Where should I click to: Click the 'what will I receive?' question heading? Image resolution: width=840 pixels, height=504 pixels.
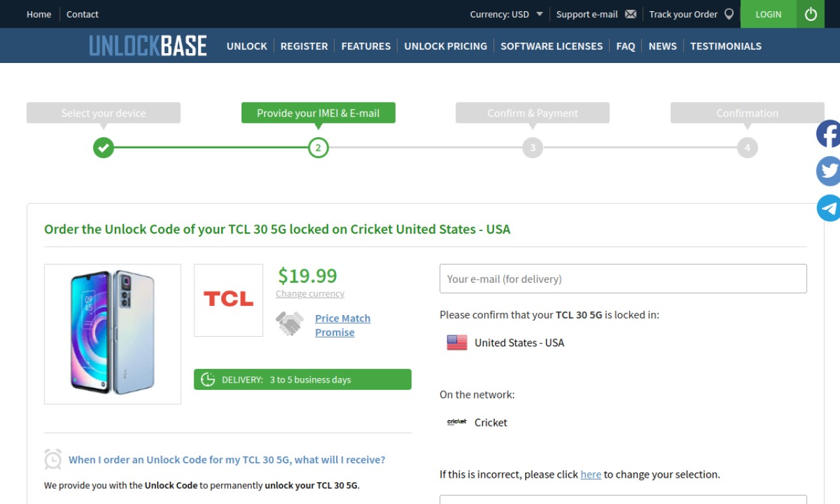point(227,459)
